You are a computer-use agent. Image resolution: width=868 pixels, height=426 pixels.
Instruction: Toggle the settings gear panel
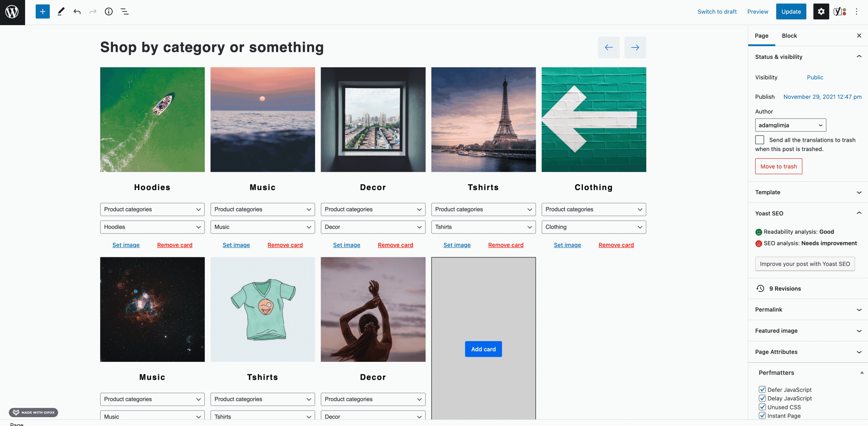(x=821, y=12)
